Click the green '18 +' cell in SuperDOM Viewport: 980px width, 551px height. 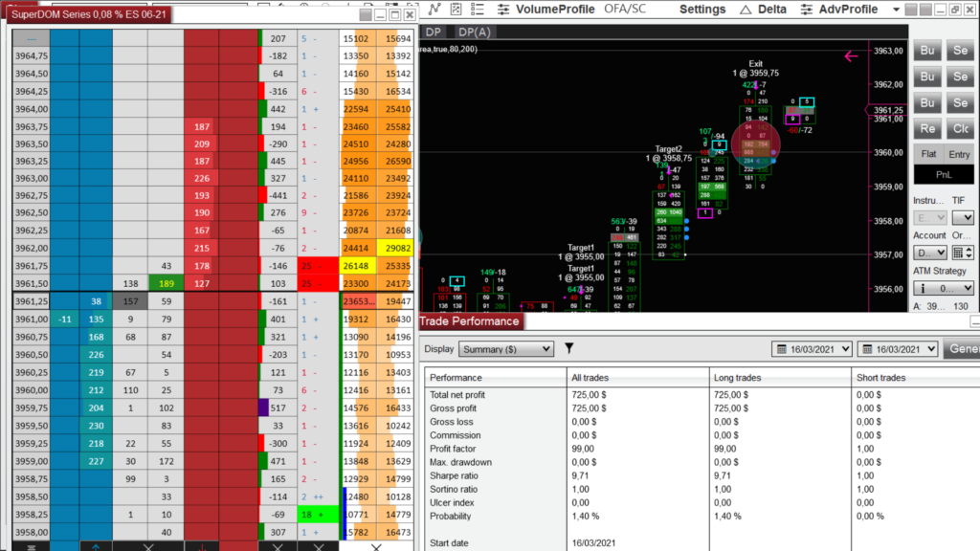tap(318, 515)
